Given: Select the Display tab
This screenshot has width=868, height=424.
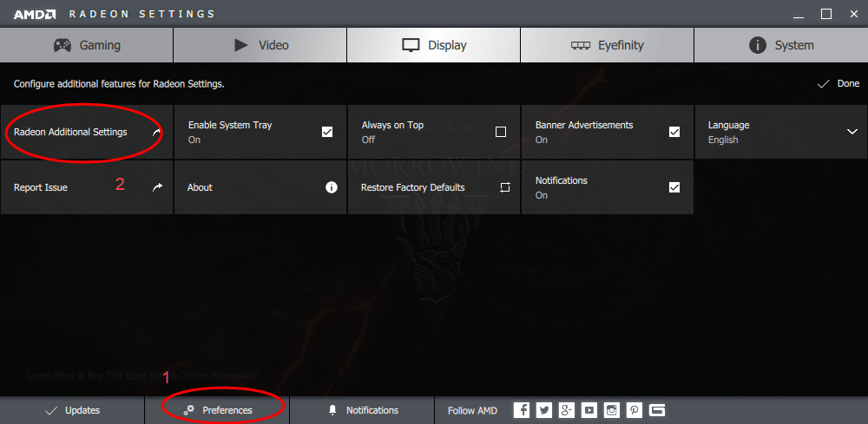Looking at the screenshot, I should (433, 45).
